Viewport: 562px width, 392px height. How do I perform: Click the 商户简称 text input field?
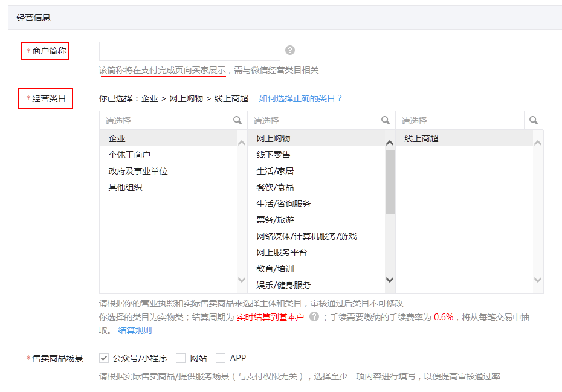click(190, 51)
